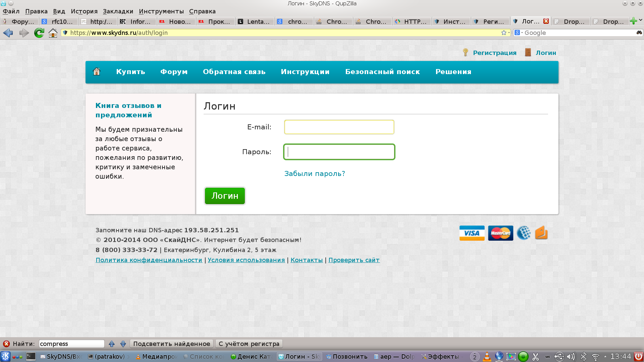
Task: Expand the hidden tray icons arrow
Action: coord(605,357)
